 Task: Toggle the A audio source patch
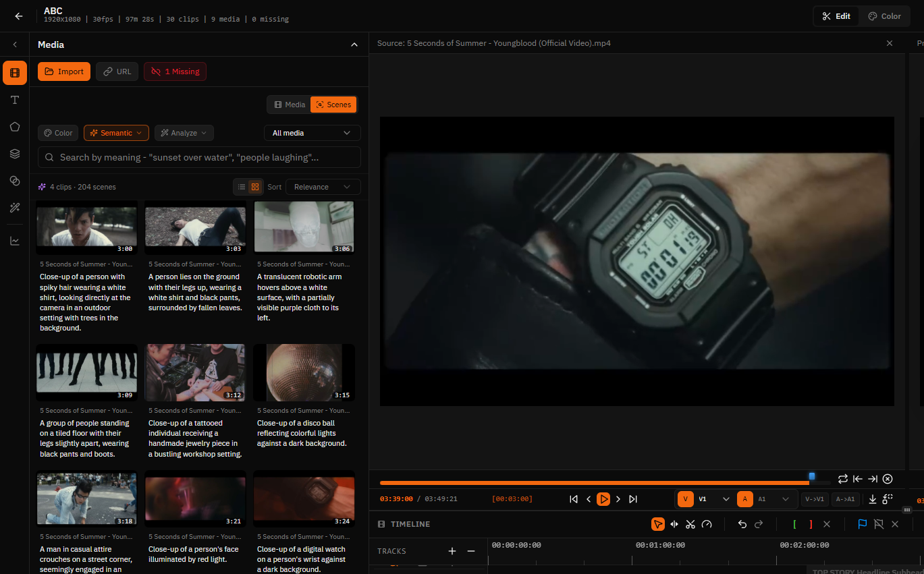744,499
